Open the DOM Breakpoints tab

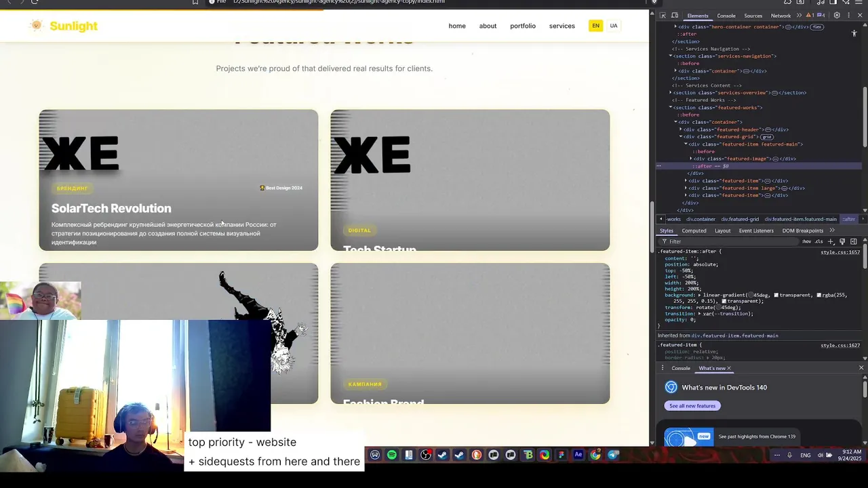(803, 230)
